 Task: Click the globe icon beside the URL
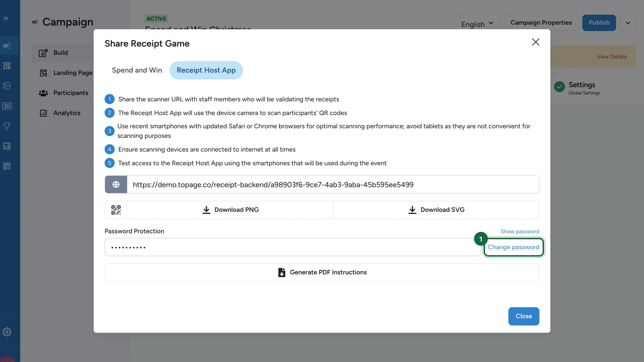(116, 185)
